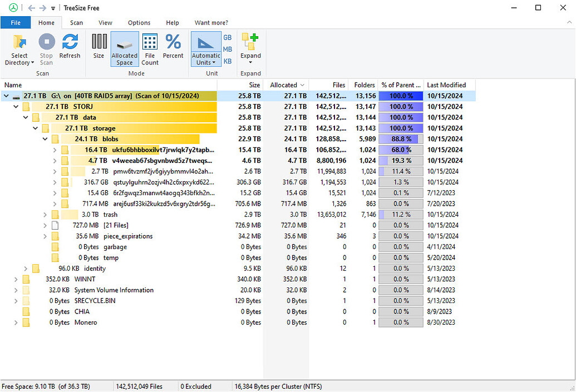The width and height of the screenshot is (576, 392).
Task: Sort by the Files column header
Action: 329,85
